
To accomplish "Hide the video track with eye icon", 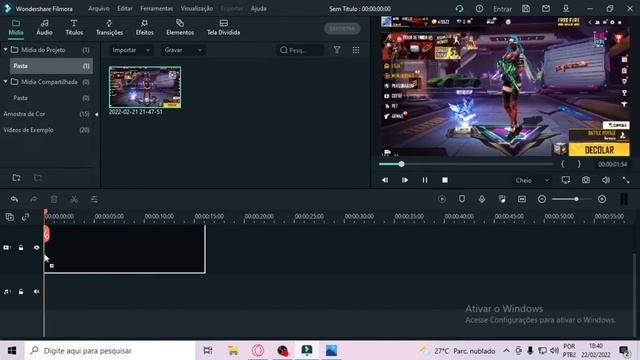I will click(36, 248).
